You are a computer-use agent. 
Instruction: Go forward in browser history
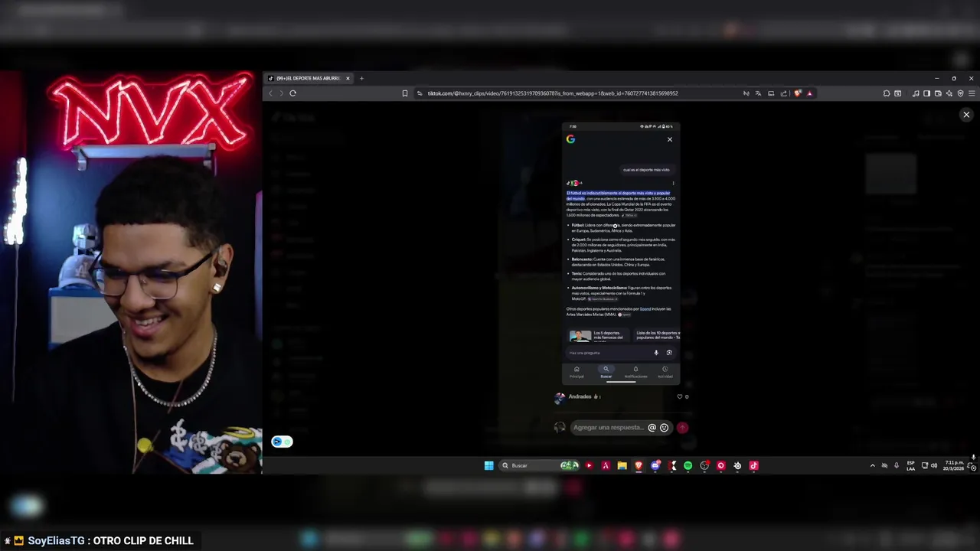tap(281, 93)
